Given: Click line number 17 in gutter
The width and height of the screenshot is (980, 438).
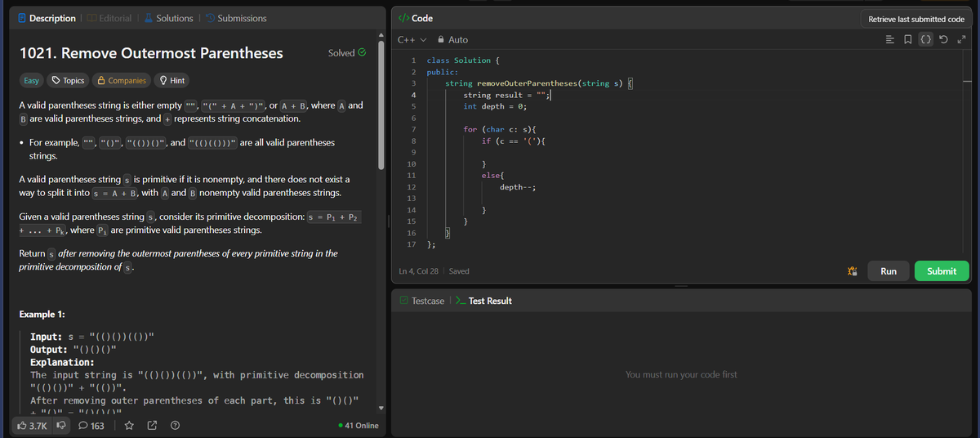Looking at the screenshot, I should click(412, 244).
